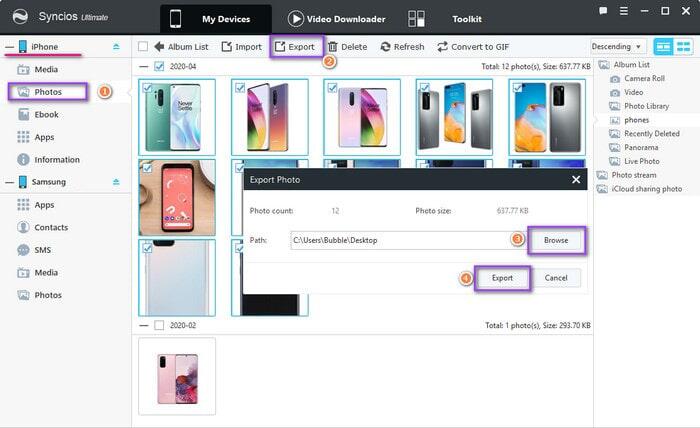Click Import in the toolbar
The width and height of the screenshot is (700, 428).
(x=242, y=46)
